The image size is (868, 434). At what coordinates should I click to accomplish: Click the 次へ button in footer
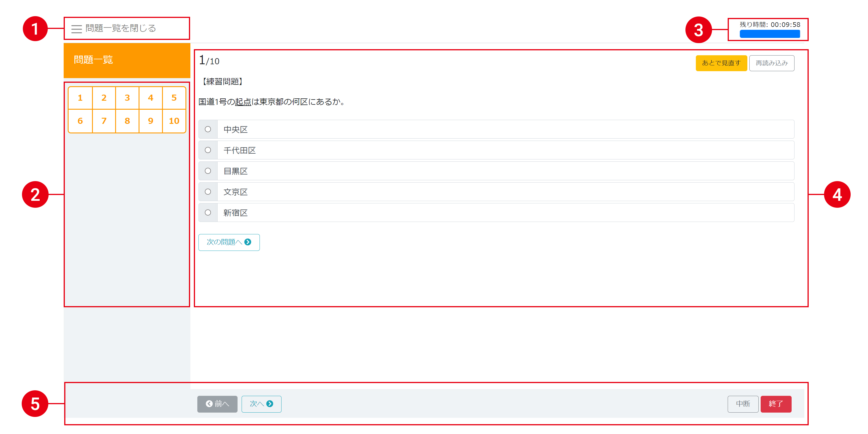[x=261, y=404]
